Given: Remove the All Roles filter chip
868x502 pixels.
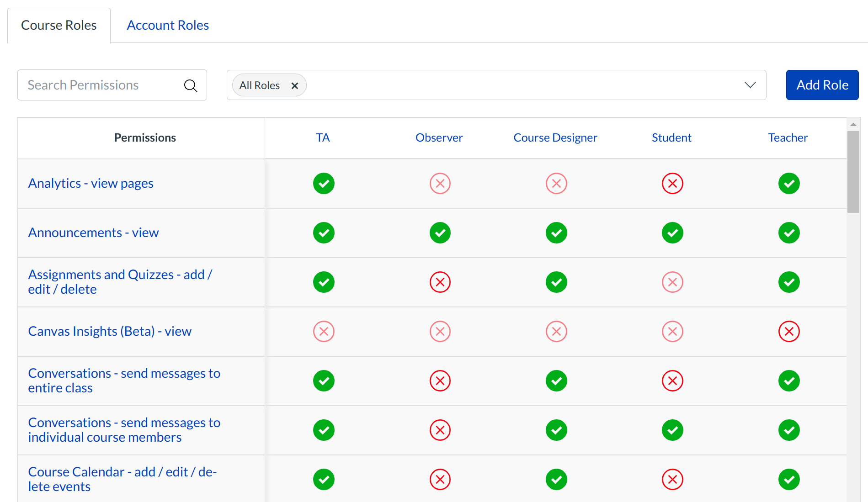Looking at the screenshot, I should (295, 85).
